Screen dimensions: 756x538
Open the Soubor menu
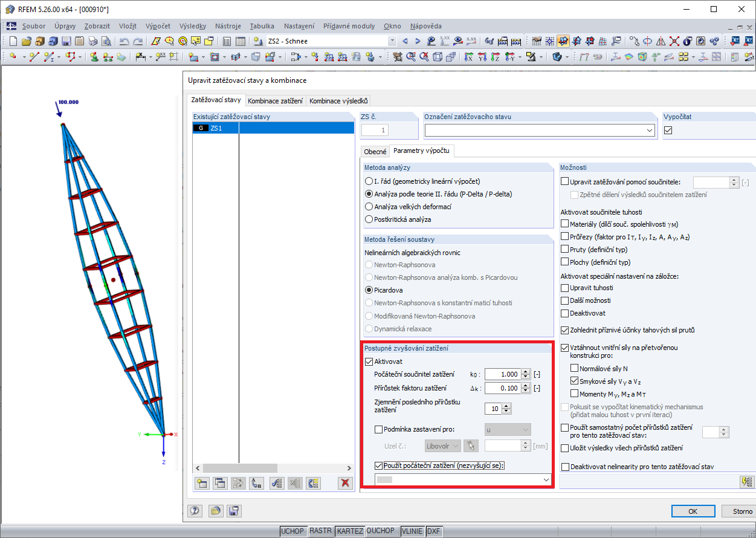tap(34, 26)
